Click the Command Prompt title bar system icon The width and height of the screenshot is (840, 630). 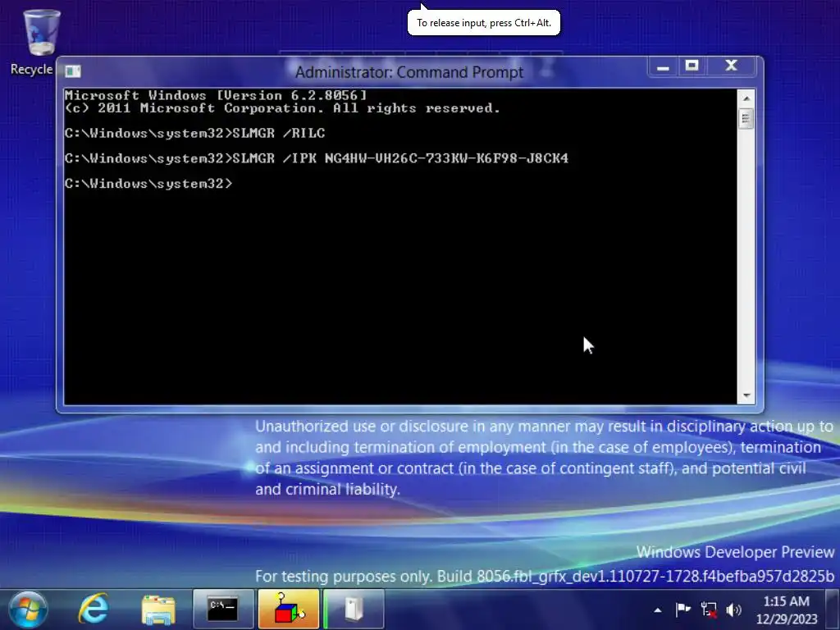[72, 71]
